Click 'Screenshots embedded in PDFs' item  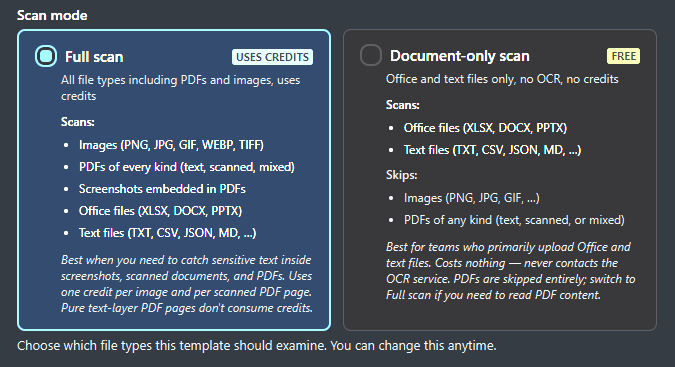pyautogui.click(x=162, y=189)
